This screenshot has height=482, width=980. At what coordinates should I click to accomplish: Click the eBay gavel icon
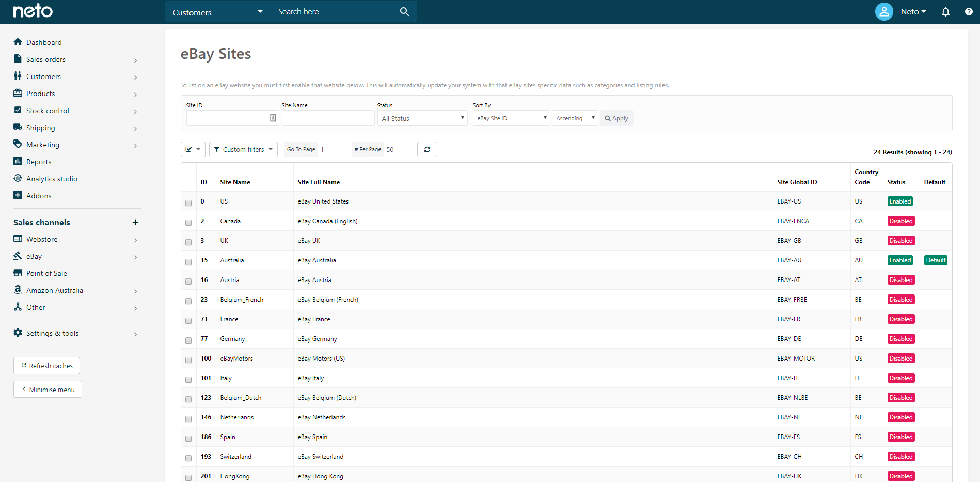click(18, 256)
